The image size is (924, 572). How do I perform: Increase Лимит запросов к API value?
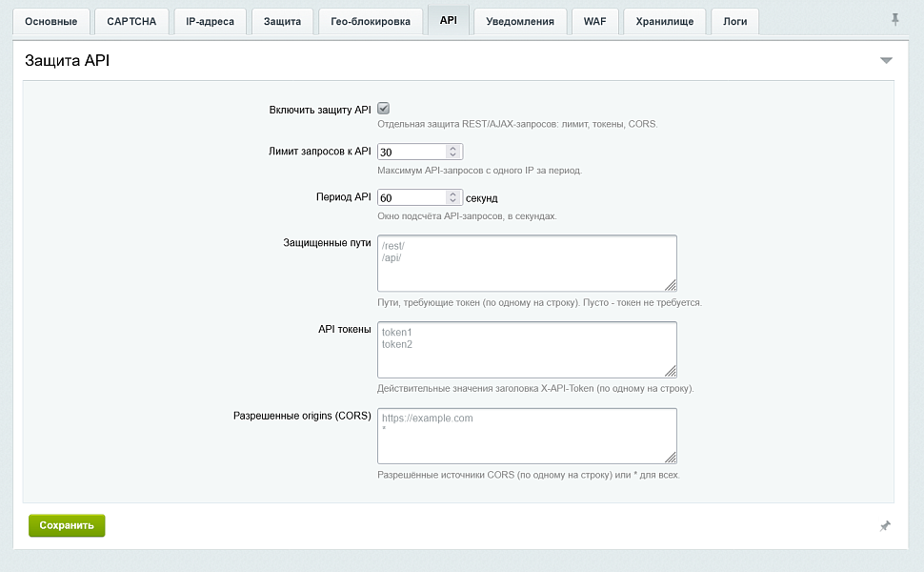[452, 148]
